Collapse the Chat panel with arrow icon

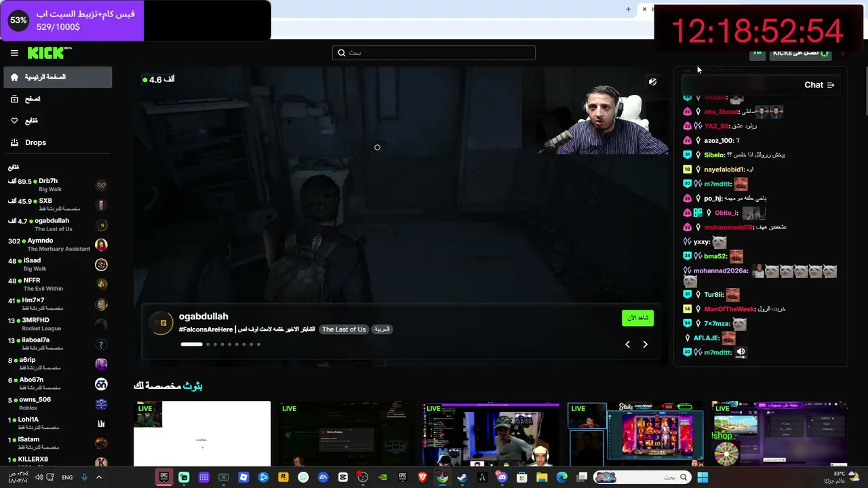pos(831,85)
